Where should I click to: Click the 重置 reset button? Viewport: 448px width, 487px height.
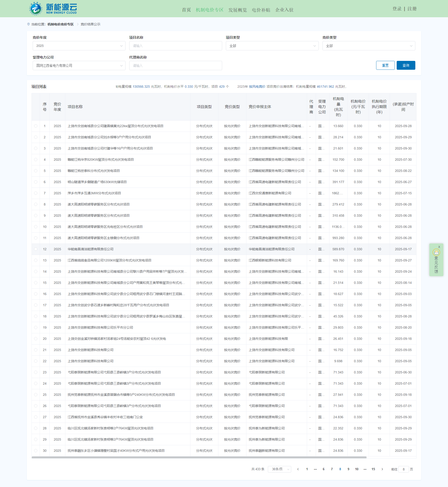385,65
